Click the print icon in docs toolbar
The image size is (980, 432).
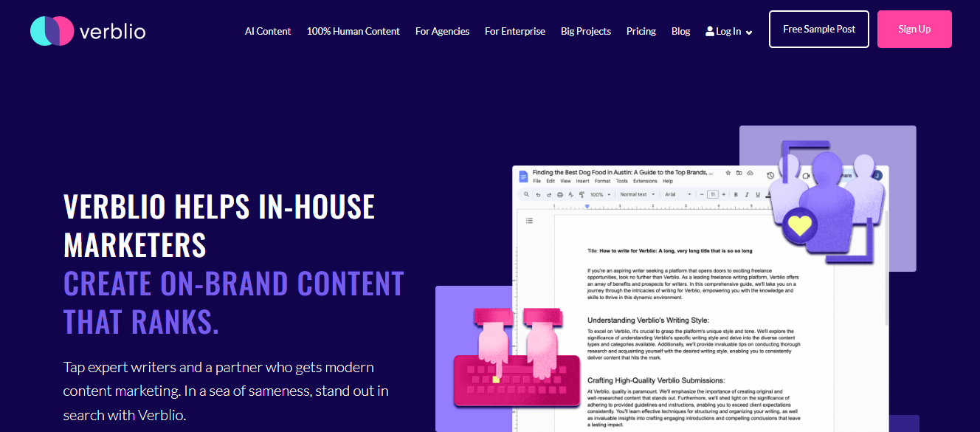point(560,195)
